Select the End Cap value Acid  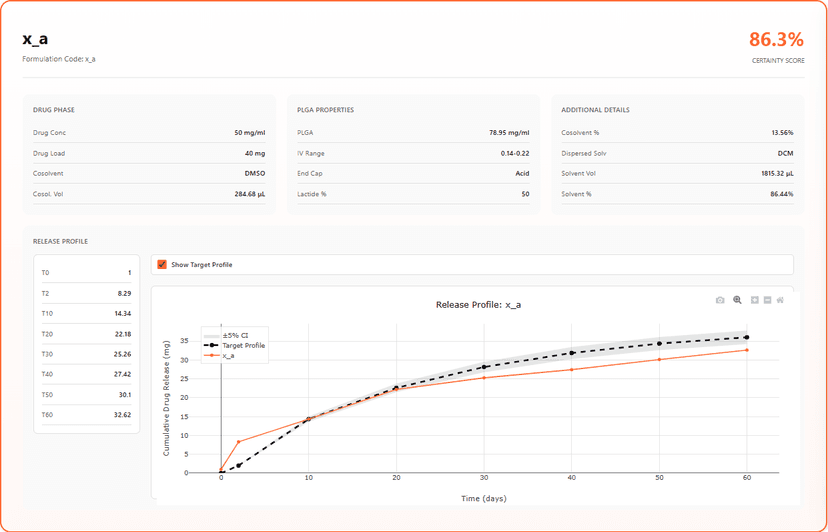click(523, 173)
